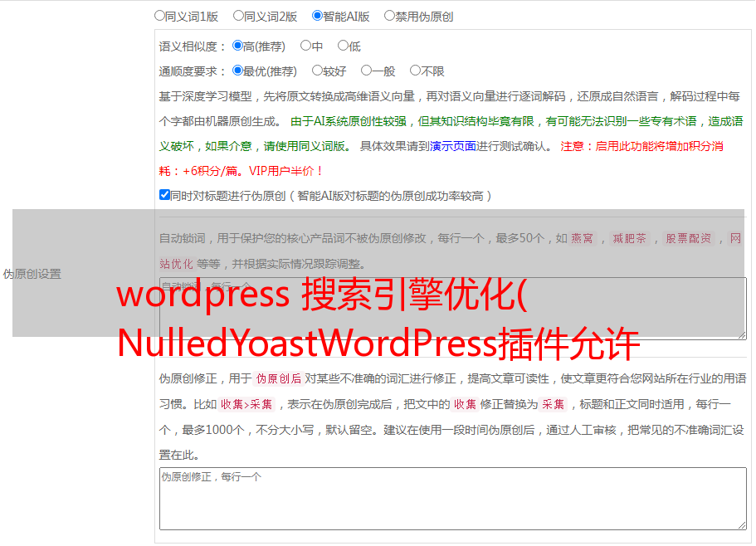Screen dimensions: 756x546
Task: Set 语义相似度 to 高(推荐)
Action: (237, 46)
